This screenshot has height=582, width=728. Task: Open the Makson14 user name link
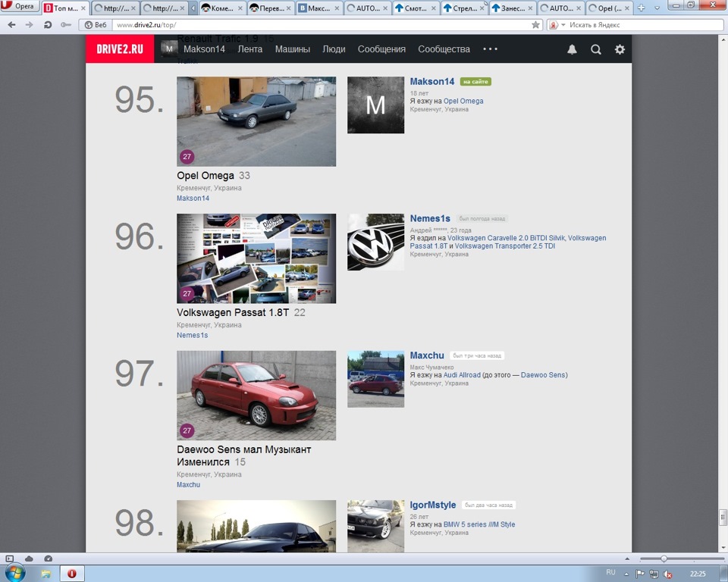431,81
